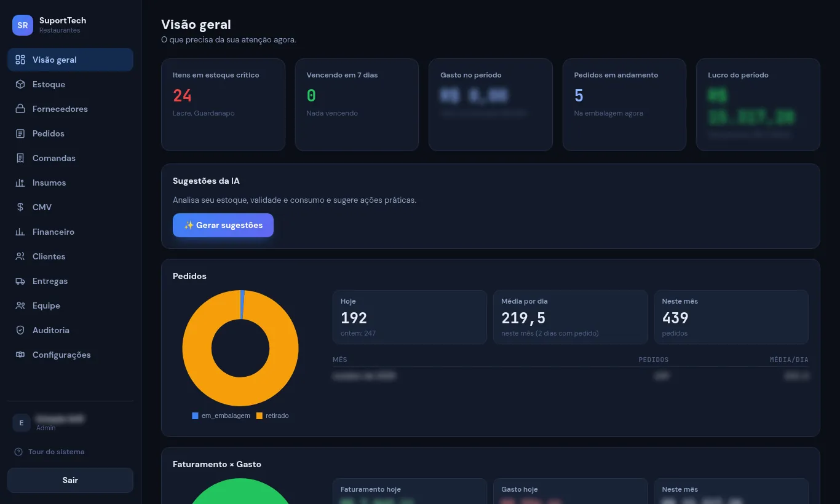Click the Fornecedores lock-shaped icon
Viewport: 840px width, 504px height.
click(x=20, y=109)
